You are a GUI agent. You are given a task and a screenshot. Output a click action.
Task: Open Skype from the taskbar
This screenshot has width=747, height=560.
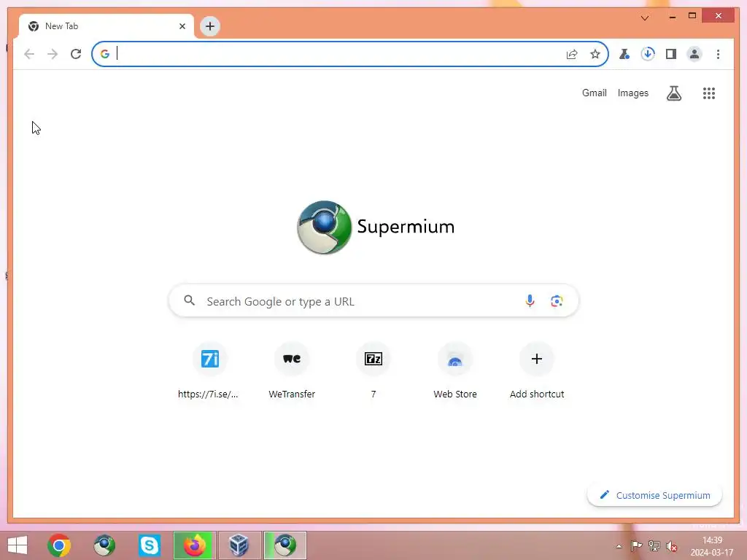149,545
